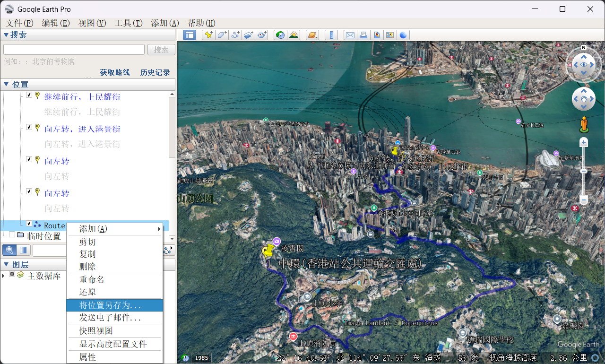
Task: Click the Save image toolbar icon
Action: 377,35
